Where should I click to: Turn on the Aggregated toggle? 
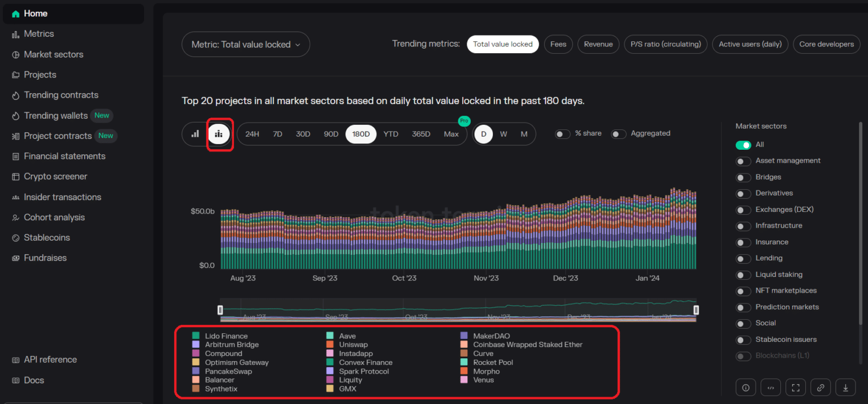click(618, 134)
